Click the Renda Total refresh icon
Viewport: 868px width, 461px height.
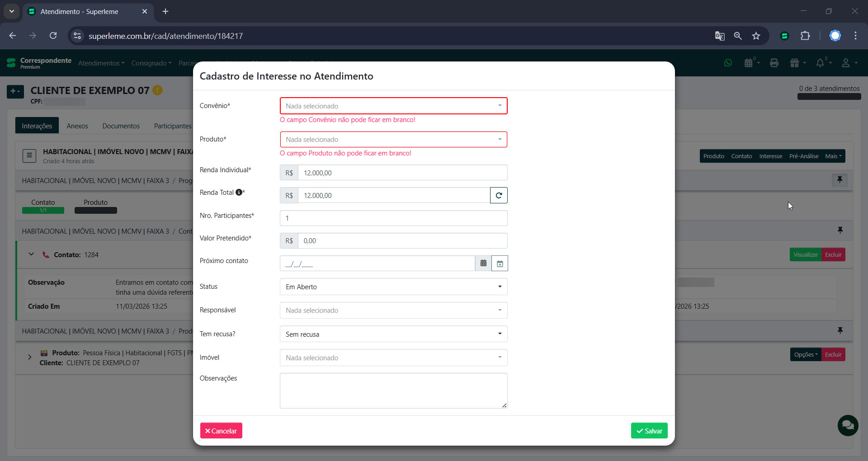499,196
